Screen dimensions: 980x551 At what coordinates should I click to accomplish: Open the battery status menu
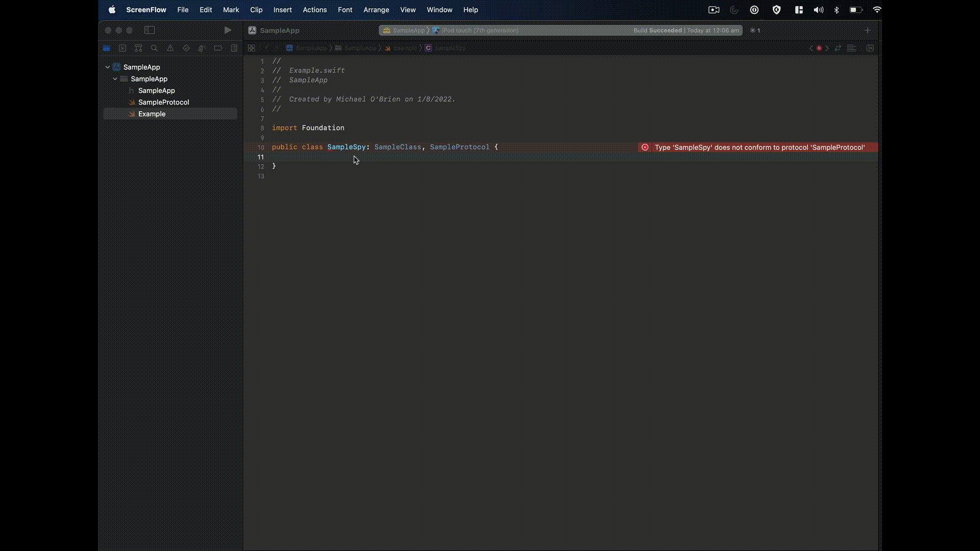coord(856,10)
